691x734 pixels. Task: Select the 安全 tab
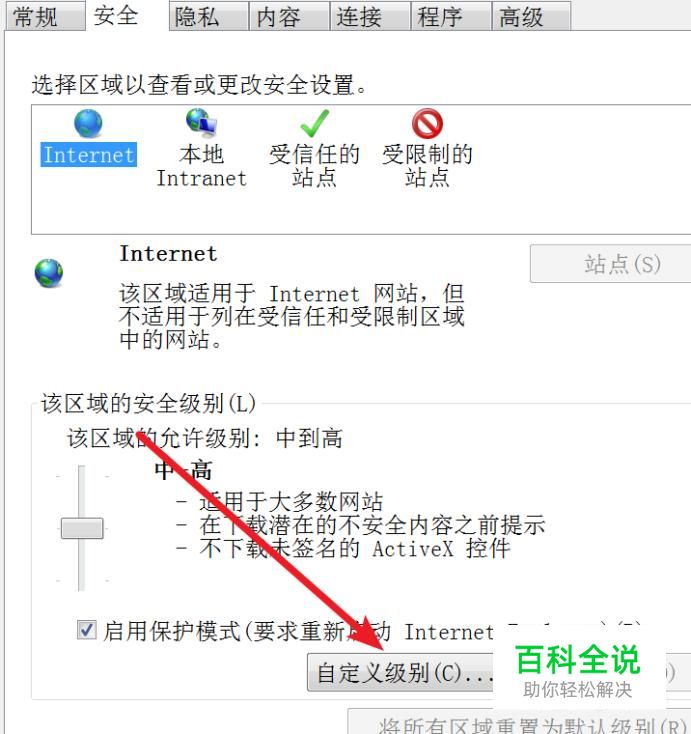click(127, 15)
